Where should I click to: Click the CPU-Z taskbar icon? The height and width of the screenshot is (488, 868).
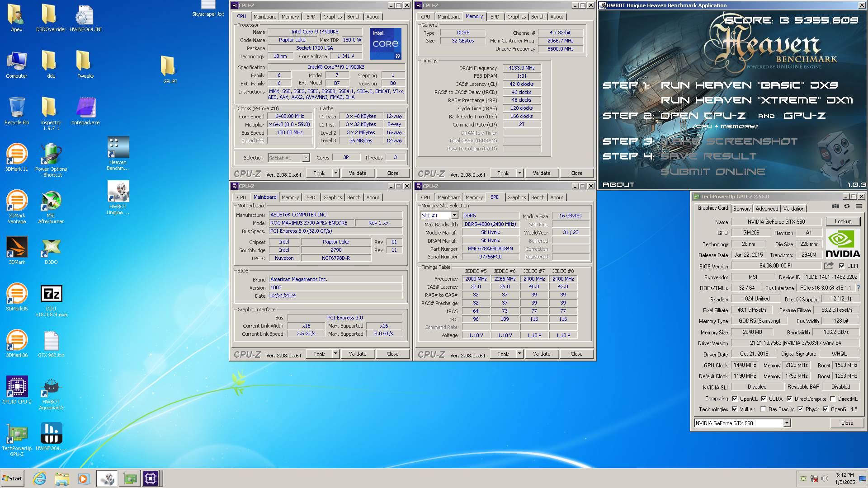pos(151,479)
